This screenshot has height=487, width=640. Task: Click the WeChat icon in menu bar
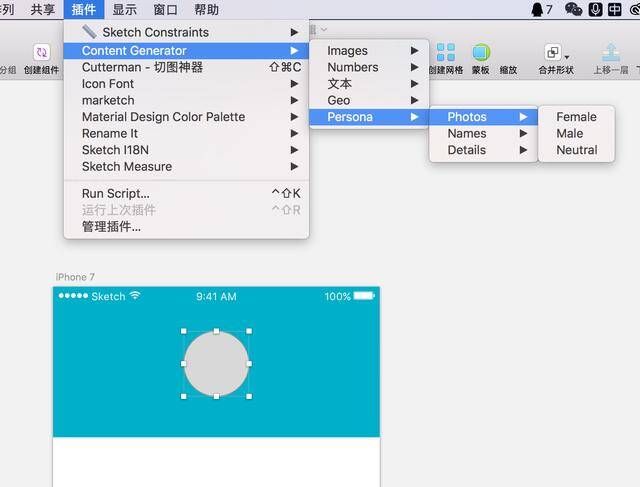pos(573,9)
